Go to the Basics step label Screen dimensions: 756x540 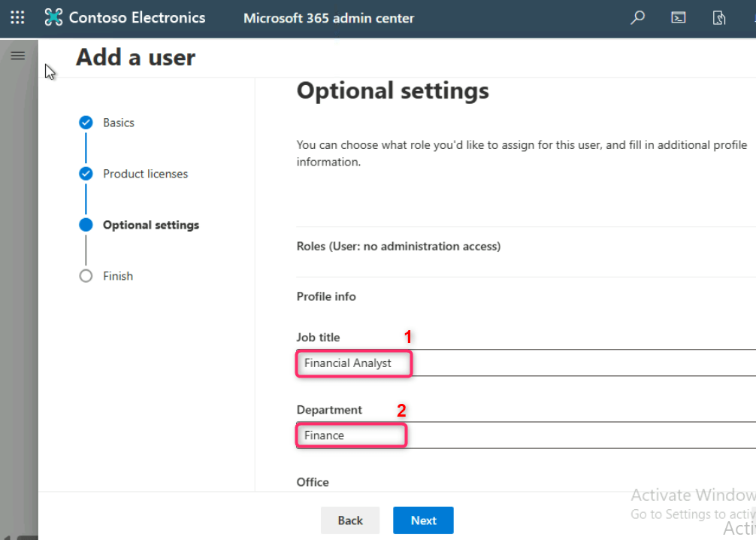coord(119,123)
